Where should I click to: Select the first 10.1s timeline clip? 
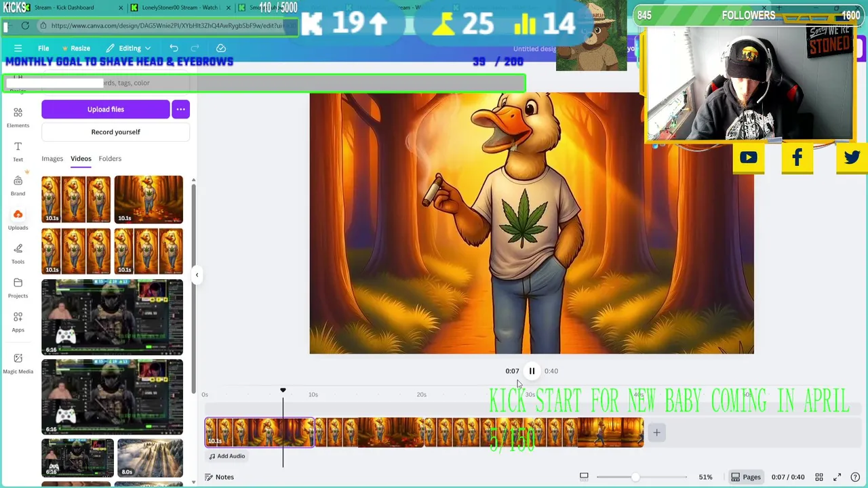click(x=259, y=432)
